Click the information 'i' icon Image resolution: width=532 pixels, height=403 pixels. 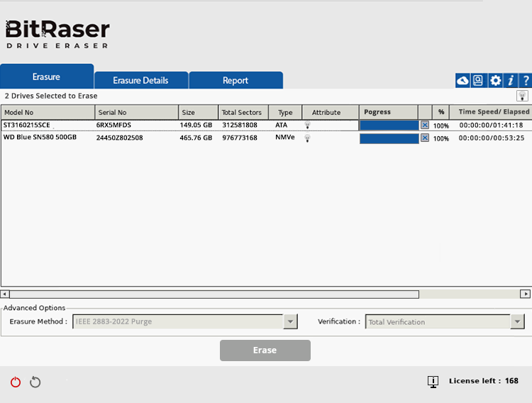point(511,81)
